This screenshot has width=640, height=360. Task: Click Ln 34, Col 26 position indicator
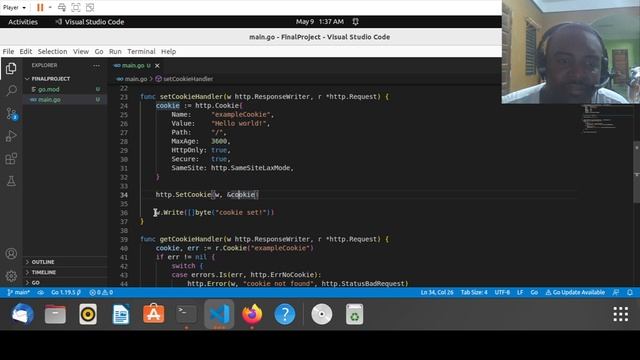click(x=437, y=292)
